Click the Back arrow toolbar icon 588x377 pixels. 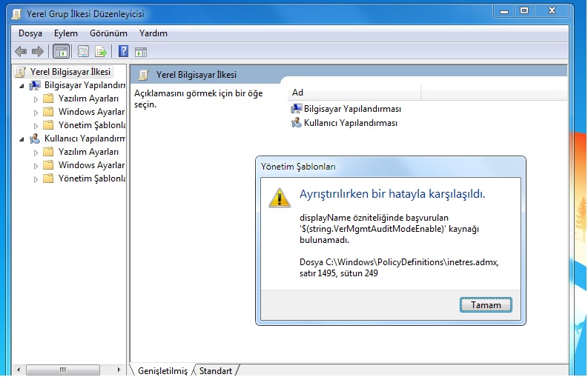coord(21,51)
